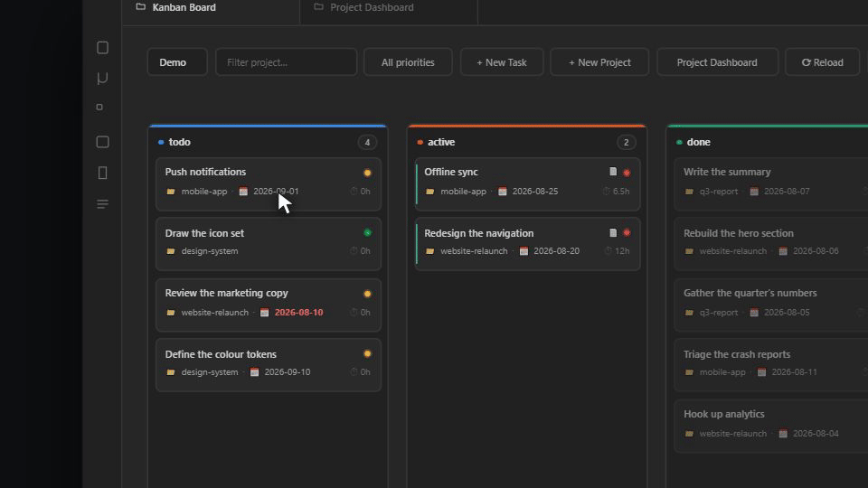Click the folder icon next to mobile-app on Push notifications
Viewport: 868px width, 488px height.
(171, 192)
